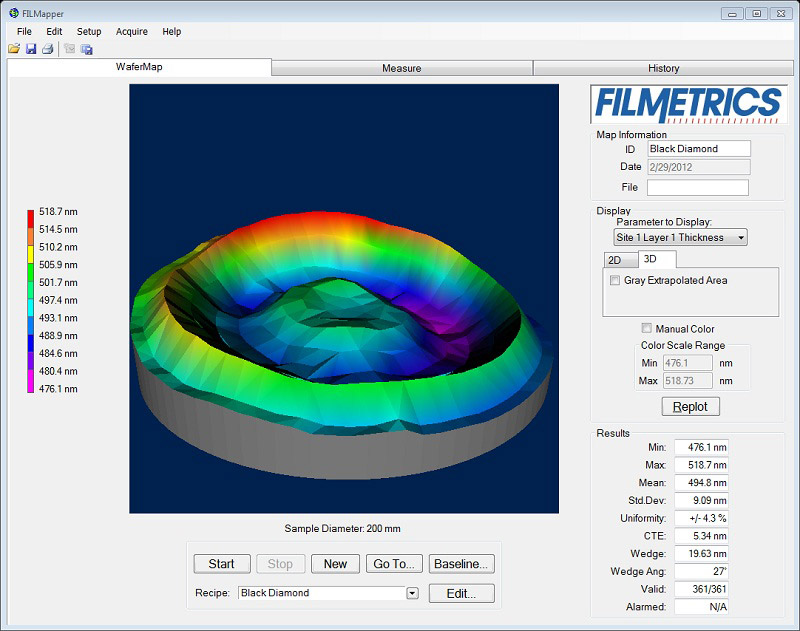Click the Filmetrics logo
Screen dimensions: 800x631
(688, 104)
